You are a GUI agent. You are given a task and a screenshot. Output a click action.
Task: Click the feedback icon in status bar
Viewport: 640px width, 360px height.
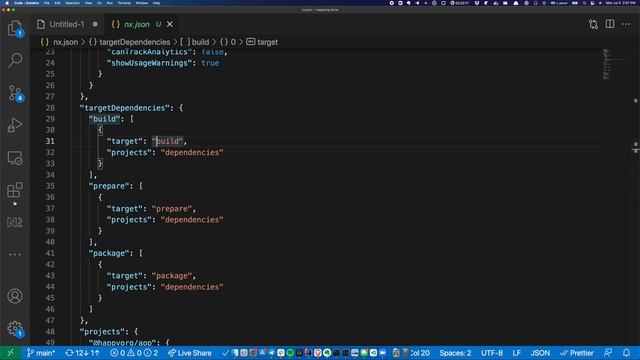[608, 353]
